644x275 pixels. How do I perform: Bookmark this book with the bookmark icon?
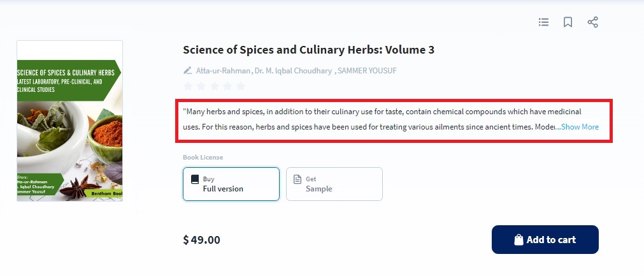568,22
